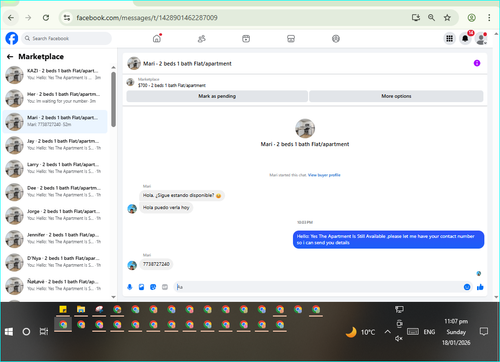View site information icon in address bar
Viewport: 500px width, 362px height.
tap(67, 18)
